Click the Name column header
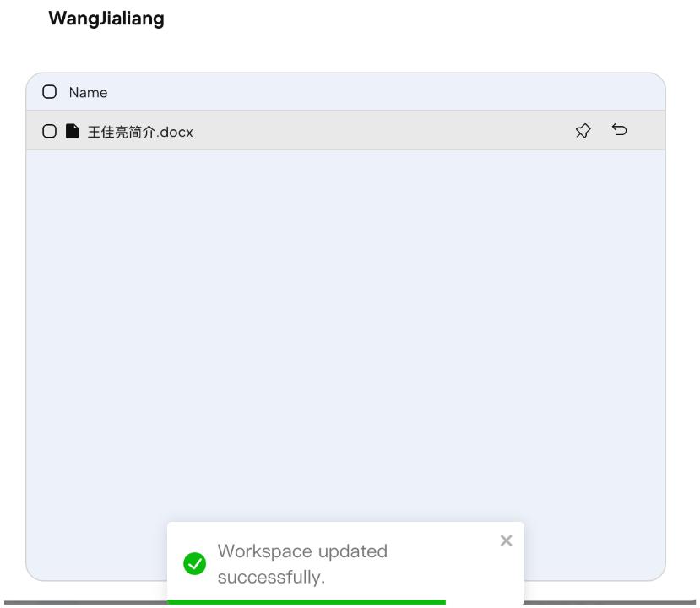The height and width of the screenshot is (608, 700). [x=88, y=92]
